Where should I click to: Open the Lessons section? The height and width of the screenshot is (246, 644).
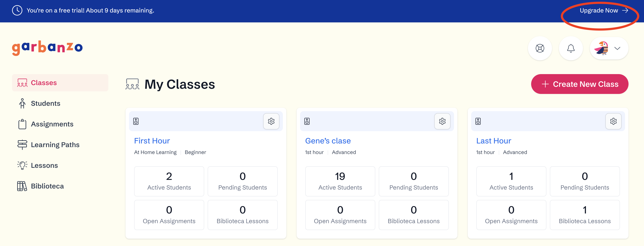[44, 165]
